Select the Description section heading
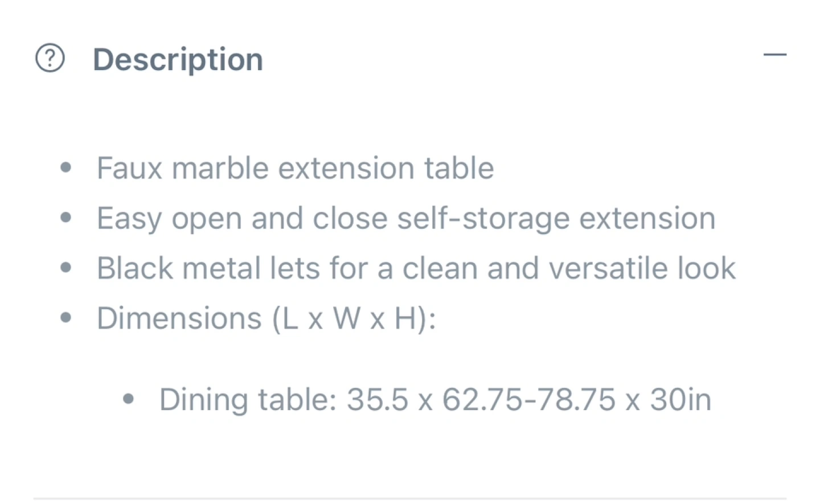 point(178,59)
